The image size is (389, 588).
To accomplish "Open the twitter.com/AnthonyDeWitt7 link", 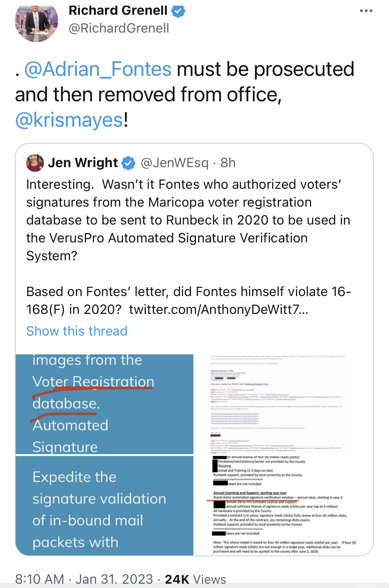I will tap(218, 310).
